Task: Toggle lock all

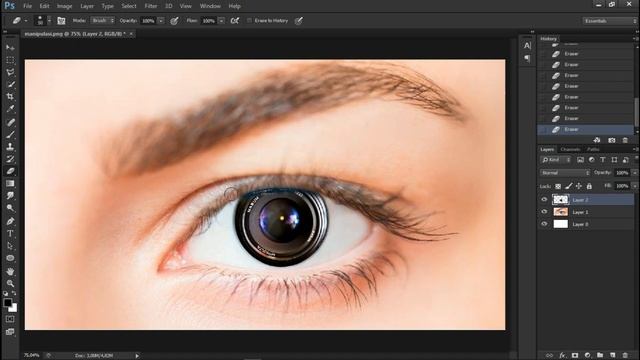Action: point(589,186)
